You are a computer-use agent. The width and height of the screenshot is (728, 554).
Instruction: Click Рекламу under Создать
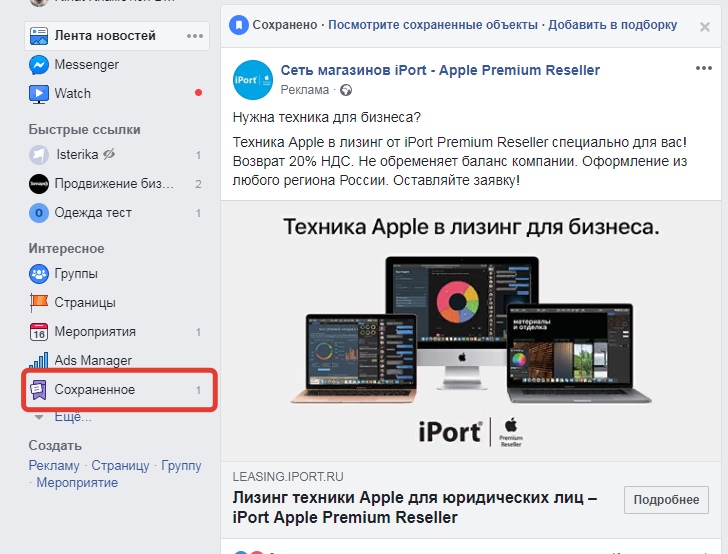pyautogui.click(x=54, y=465)
